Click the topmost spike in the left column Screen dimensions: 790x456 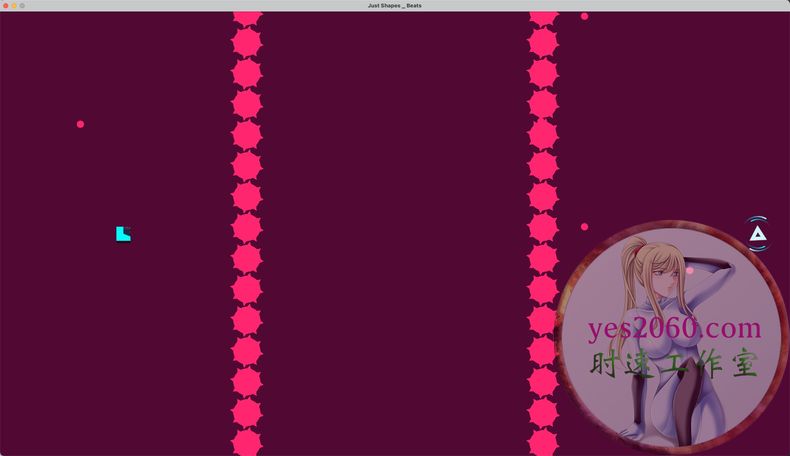[x=247, y=17]
